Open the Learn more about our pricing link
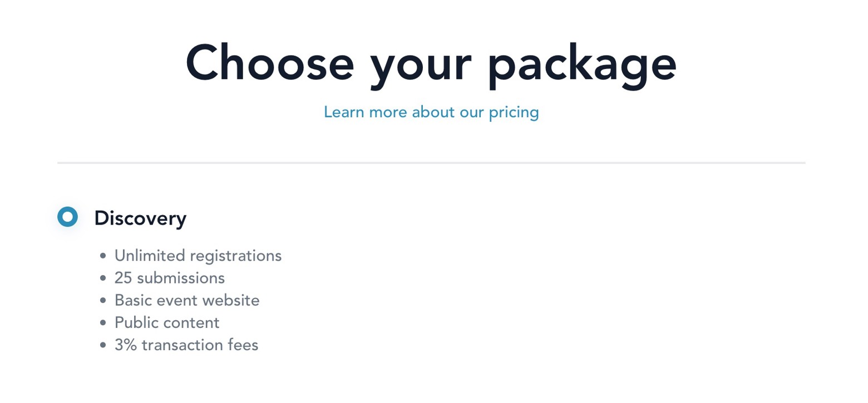Image resolution: width=868 pixels, height=403 pixels. (x=431, y=112)
